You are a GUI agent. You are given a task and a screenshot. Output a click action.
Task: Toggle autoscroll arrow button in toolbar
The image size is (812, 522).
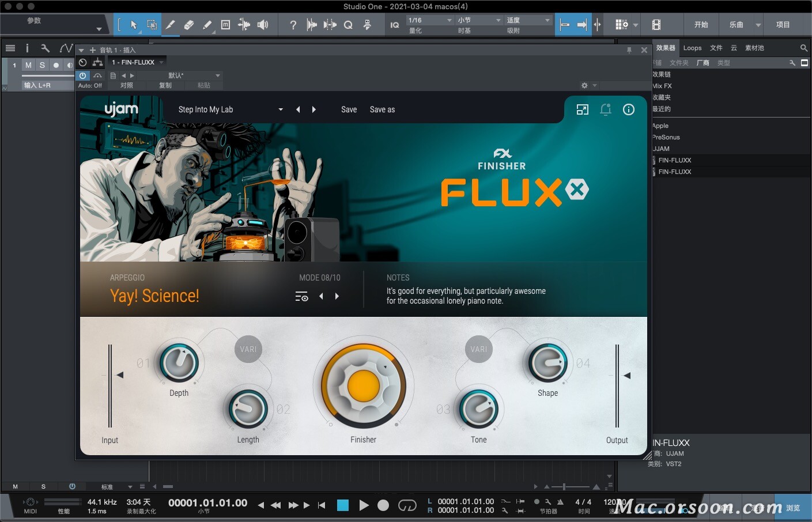(x=582, y=25)
